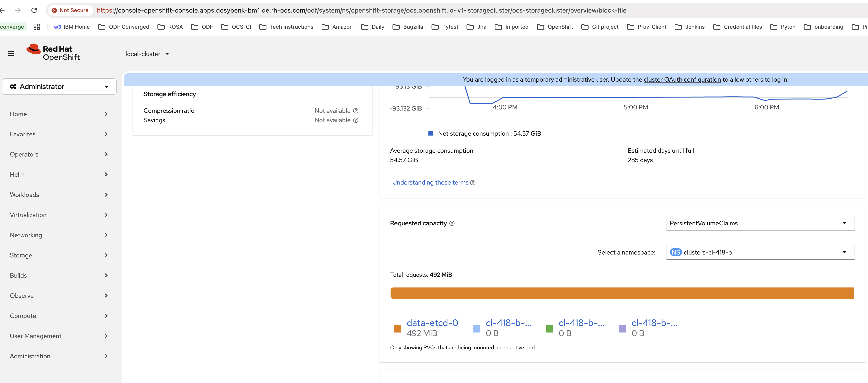Open the clusters-cl-418-b namespace dropdown

point(760,252)
